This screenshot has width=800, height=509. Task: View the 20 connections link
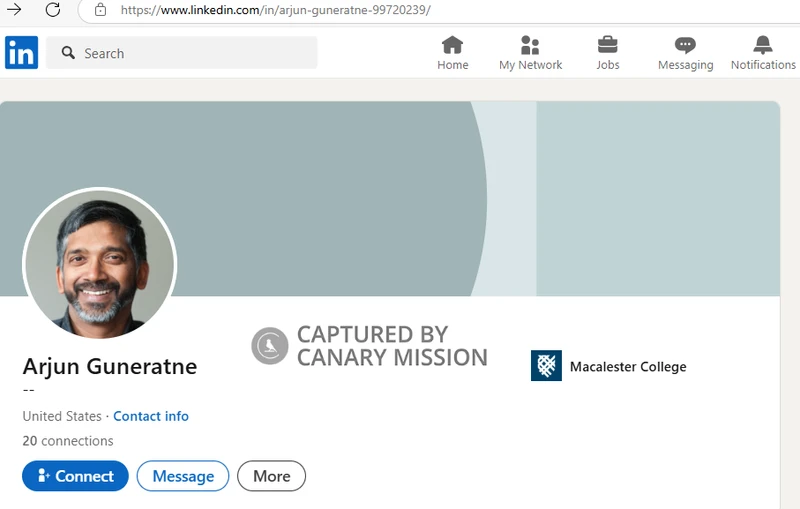[x=68, y=441]
